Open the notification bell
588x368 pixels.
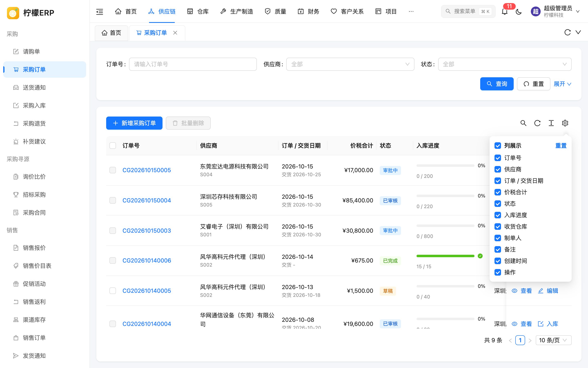[x=505, y=11]
